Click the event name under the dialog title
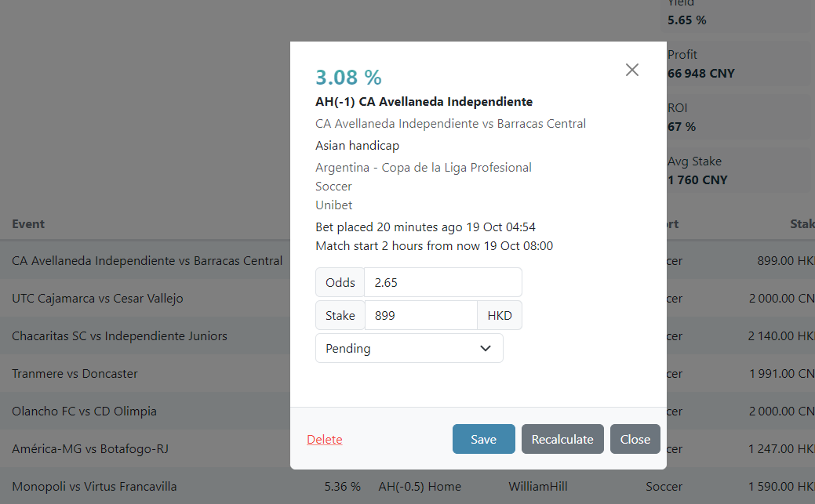This screenshot has width=815, height=504. coord(450,124)
